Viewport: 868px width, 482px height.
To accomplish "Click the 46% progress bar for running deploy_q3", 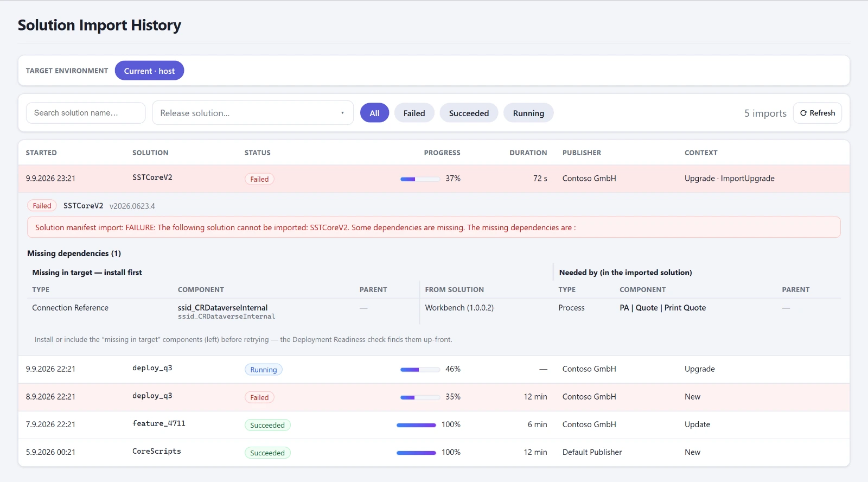I will (420, 369).
